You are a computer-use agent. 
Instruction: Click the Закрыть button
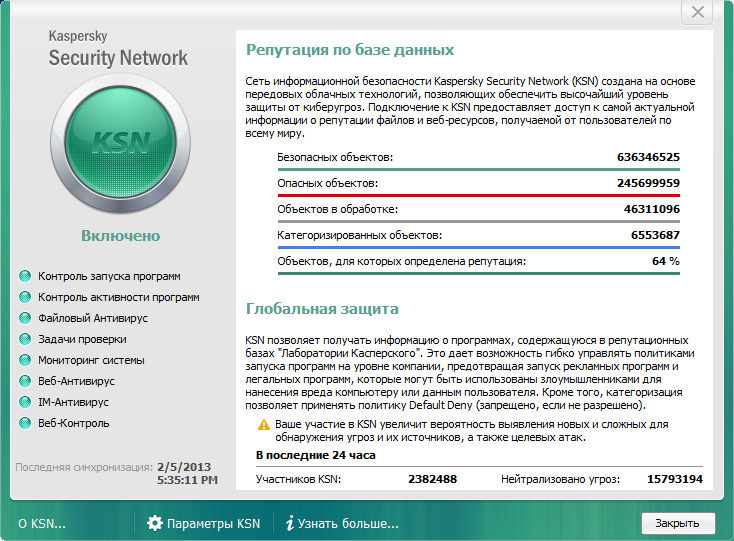(677, 523)
